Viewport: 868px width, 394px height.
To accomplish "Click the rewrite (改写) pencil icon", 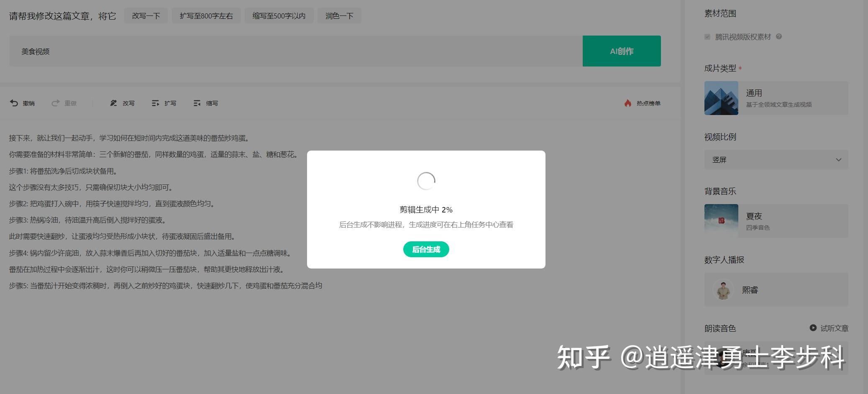I will click(113, 103).
